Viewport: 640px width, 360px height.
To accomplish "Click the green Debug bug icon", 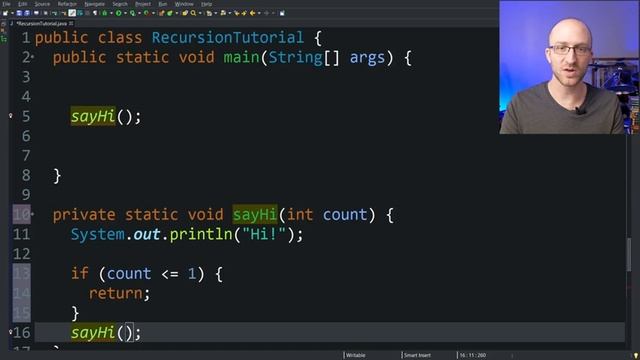I will (104, 13).
